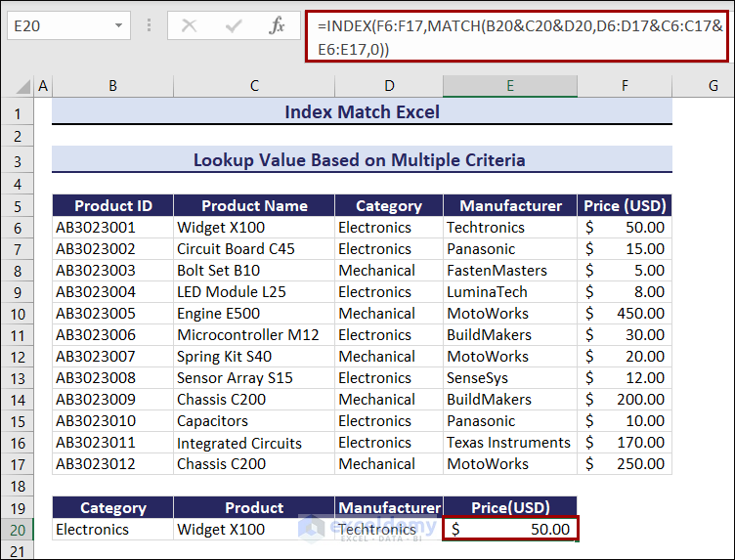Click the formula bar INDEX formula text

518,36
